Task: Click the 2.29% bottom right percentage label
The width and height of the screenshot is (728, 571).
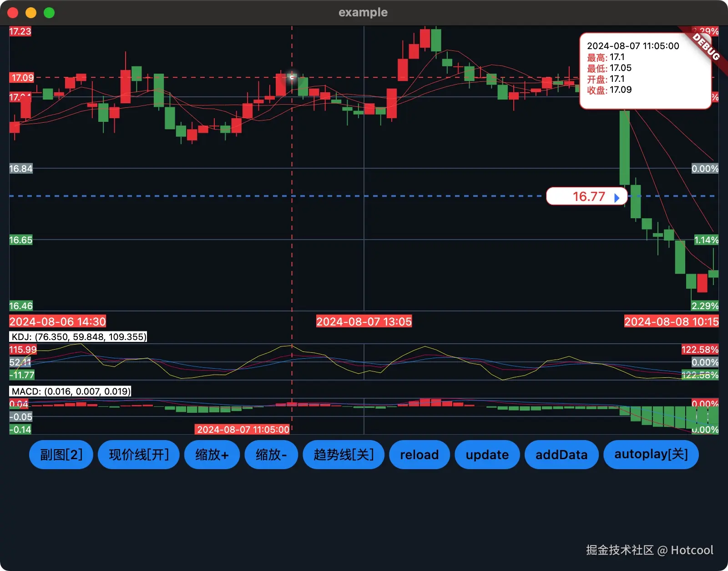Action: [705, 306]
